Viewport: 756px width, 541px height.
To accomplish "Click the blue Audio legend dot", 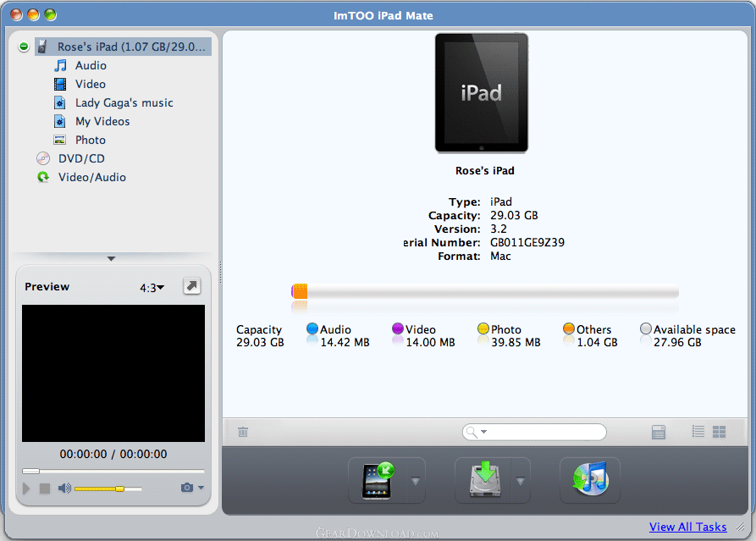I will click(312, 328).
